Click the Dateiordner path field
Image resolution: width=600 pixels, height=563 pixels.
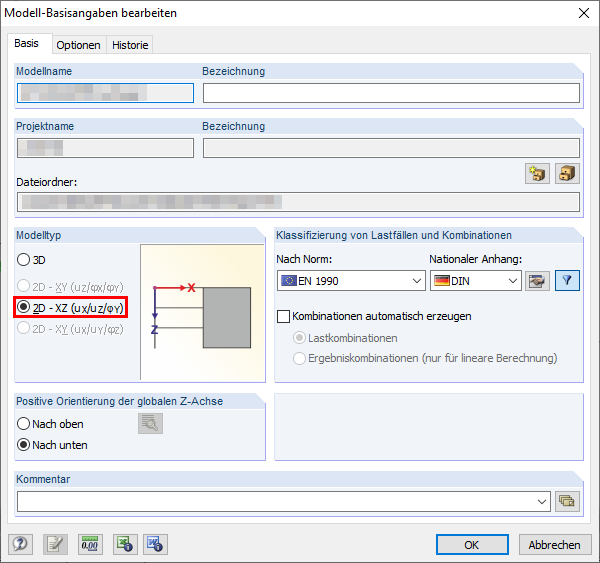click(x=298, y=202)
